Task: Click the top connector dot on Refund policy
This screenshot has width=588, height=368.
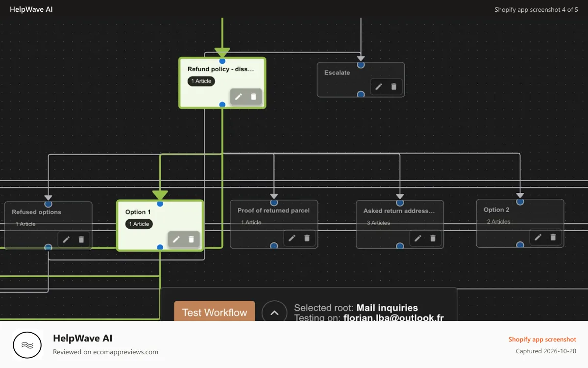Action: (222, 61)
